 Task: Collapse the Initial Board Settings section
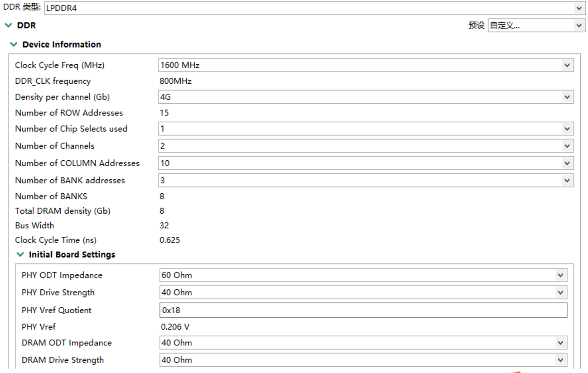click(x=20, y=254)
